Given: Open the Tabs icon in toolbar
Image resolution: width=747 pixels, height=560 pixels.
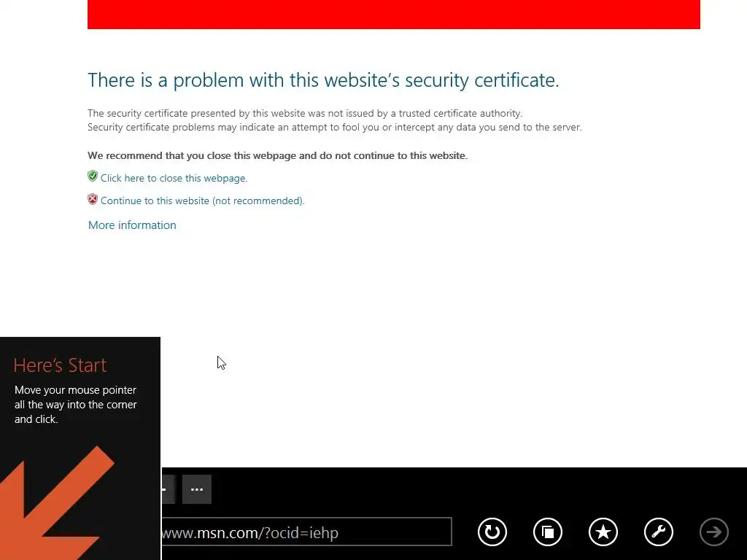Looking at the screenshot, I should tap(547, 532).
